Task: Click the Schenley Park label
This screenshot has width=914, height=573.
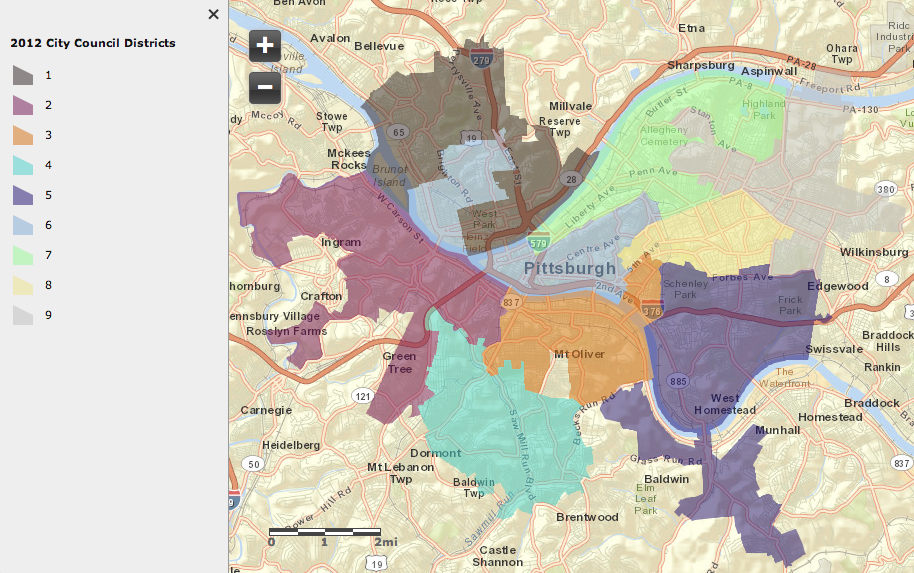Action: (686, 289)
